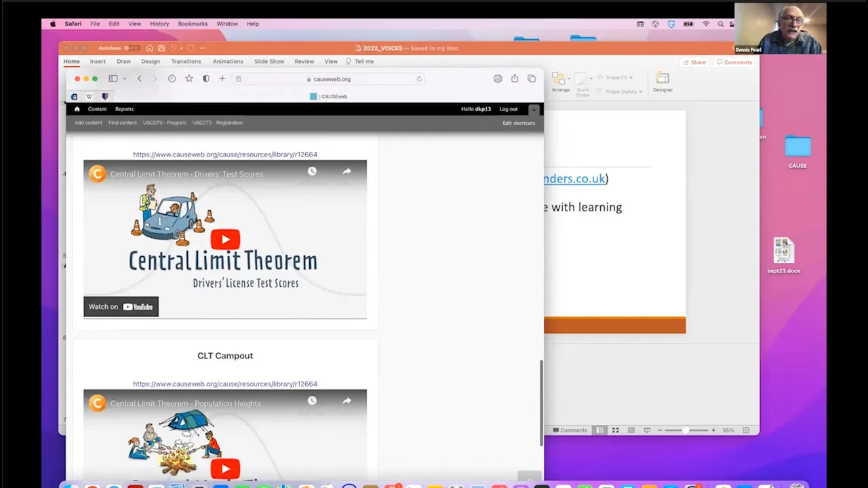This screenshot has height=488, width=868.
Task: Open the Slide Show ribbon tab
Action: pos(269,62)
